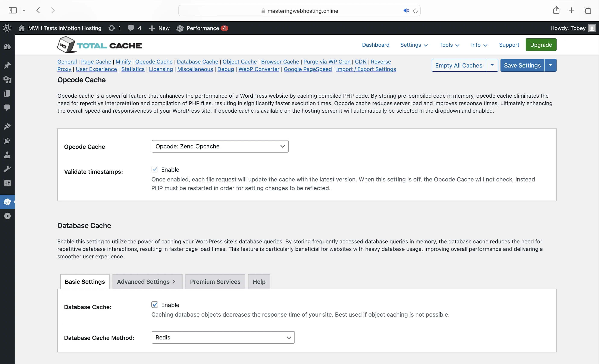The height and width of the screenshot is (364, 599).
Task: Open the Opcode Cache dropdown
Action: (x=220, y=146)
